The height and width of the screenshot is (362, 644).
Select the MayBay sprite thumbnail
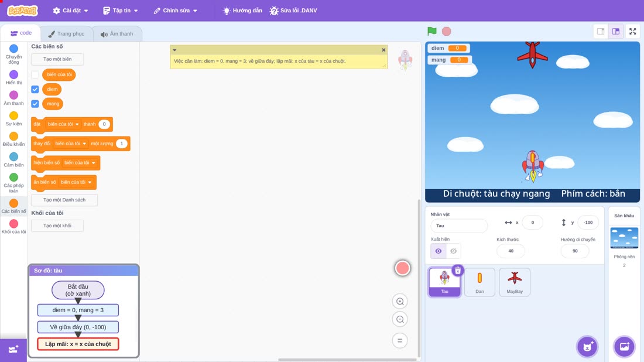click(x=515, y=282)
